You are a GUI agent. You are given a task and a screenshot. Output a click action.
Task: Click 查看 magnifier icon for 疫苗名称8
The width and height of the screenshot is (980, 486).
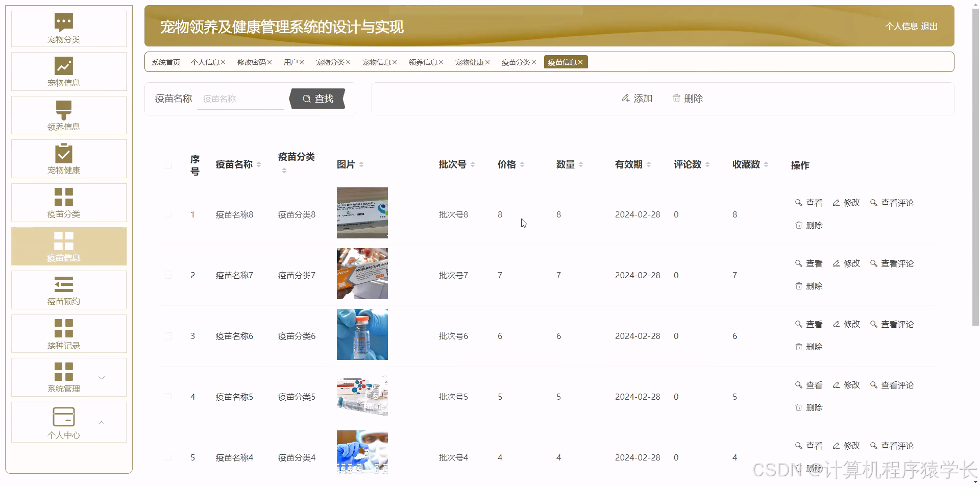point(799,203)
